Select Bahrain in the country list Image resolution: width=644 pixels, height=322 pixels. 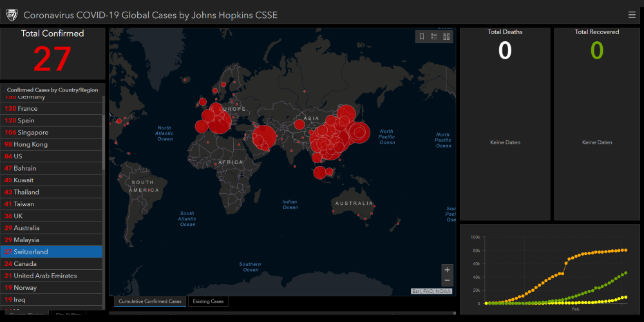coord(52,168)
